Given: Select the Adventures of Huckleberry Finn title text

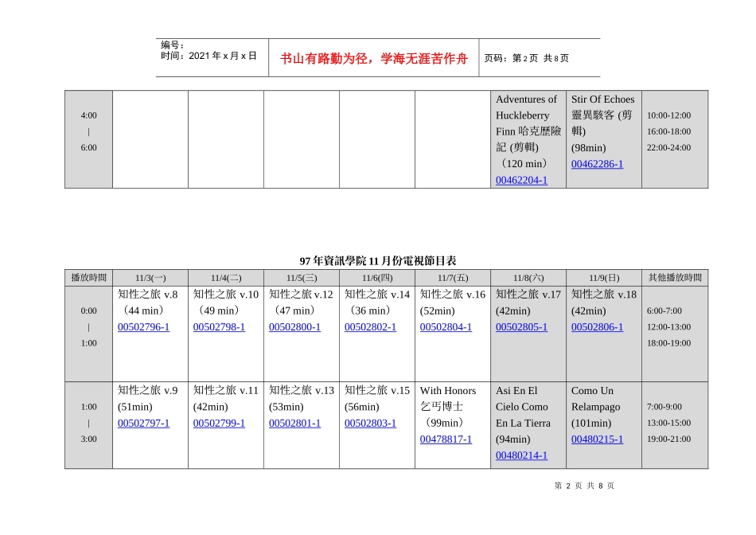Looking at the screenshot, I should pyautogui.click(x=528, y=123).
